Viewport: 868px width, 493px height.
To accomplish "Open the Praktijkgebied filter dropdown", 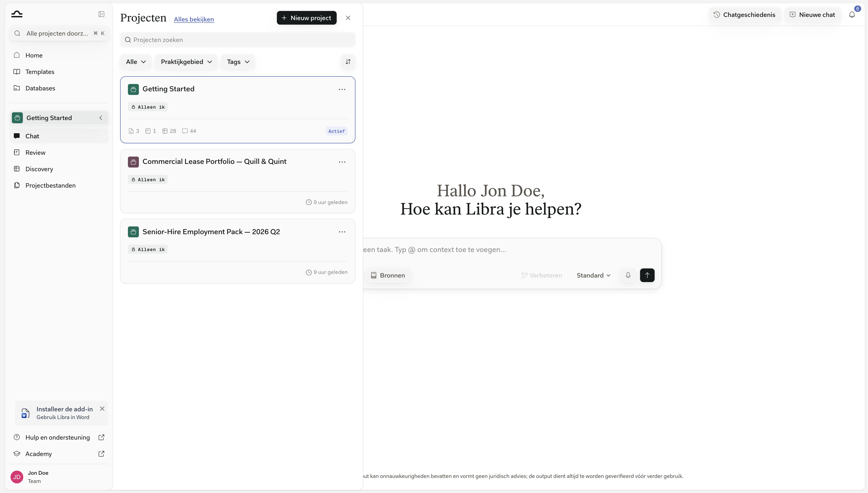I will tap(186, 62).
